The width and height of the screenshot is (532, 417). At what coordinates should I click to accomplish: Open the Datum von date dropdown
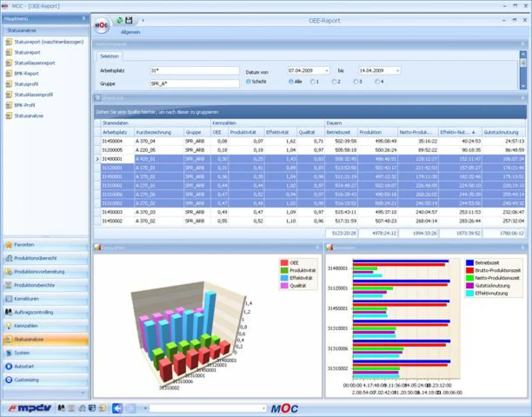(327, 71)
